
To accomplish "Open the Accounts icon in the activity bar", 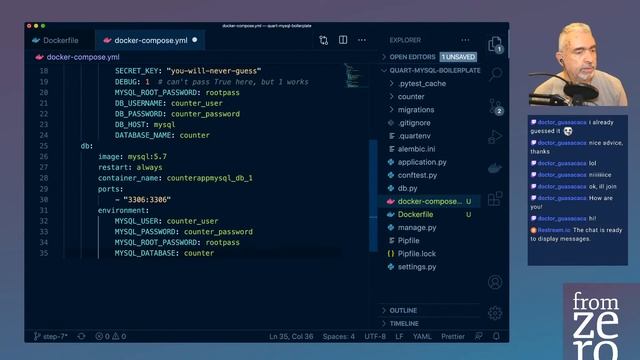I will point(495,282).
